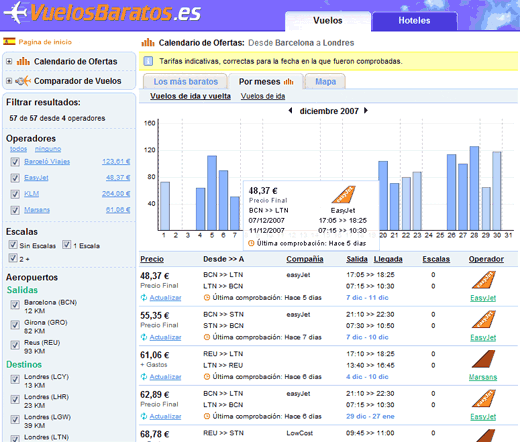Uncheck the Barcelona (BCN) departure airport
This screenshot has width=520, height=442.
[15, 305]
